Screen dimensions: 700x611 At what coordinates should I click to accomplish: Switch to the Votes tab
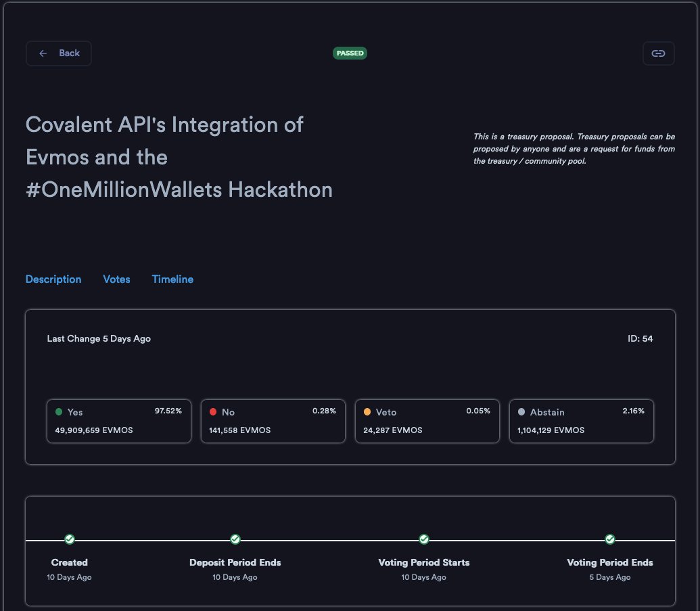116,279
